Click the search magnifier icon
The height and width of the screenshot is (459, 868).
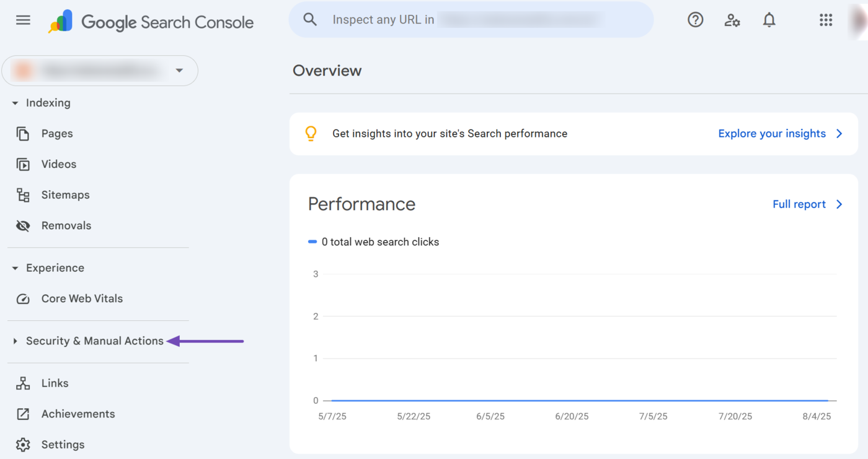(x=310, y=20)
